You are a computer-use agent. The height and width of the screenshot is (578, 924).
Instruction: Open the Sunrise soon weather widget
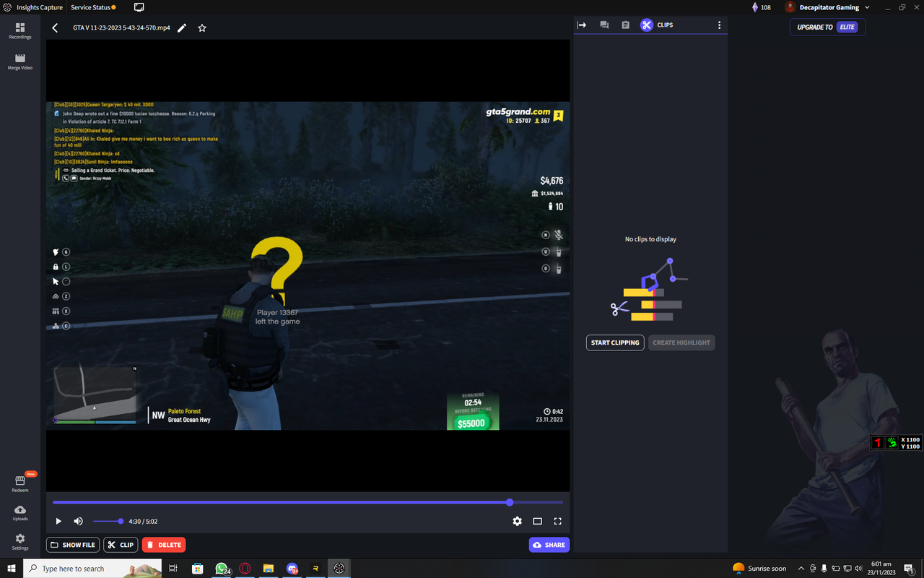[x=759, y=569]
